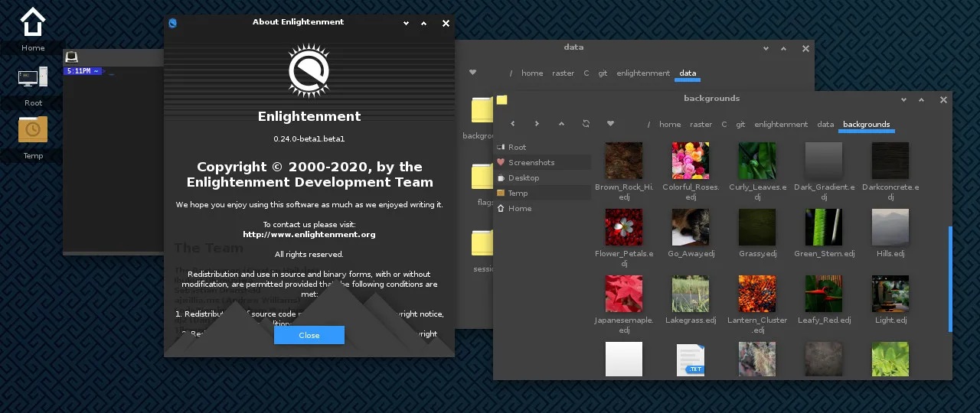The image size is (980, 413).
Task: Jump to enlightenment breadcrumb in backgrounds path
Action: (781, 125)
